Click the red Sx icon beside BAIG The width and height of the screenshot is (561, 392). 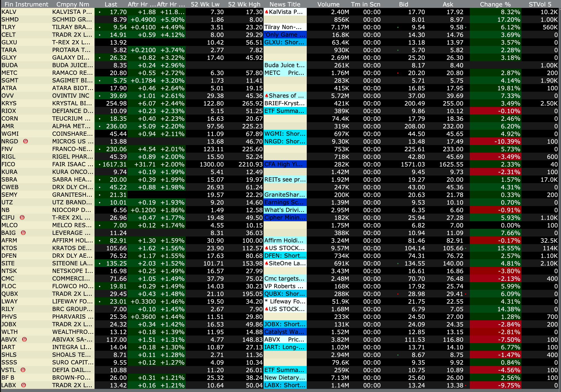[x=23, y=233]
